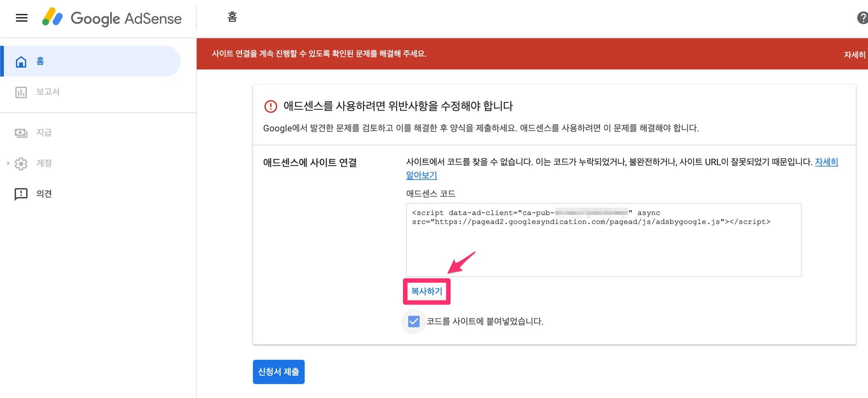Submit with the 신청서 제출 button

click(278, 372)
